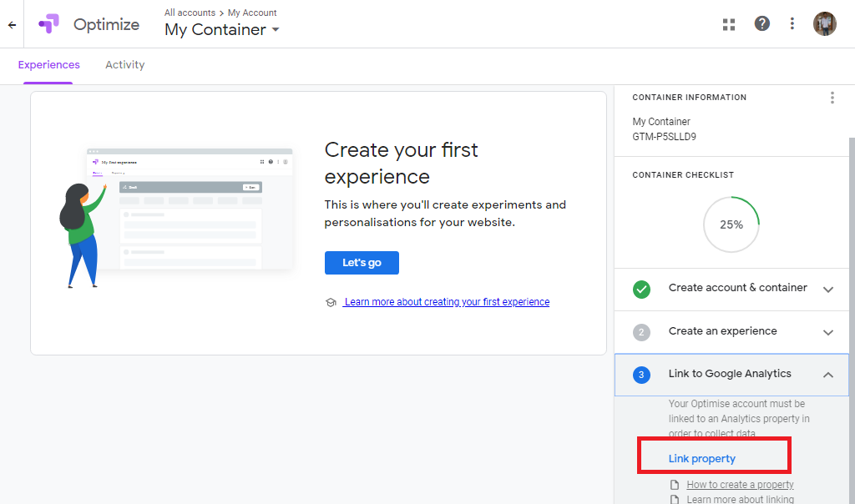855x504 pixels.
Task: Expand Create an experience step
Action: pyautogui.click(x=827, y=332)
